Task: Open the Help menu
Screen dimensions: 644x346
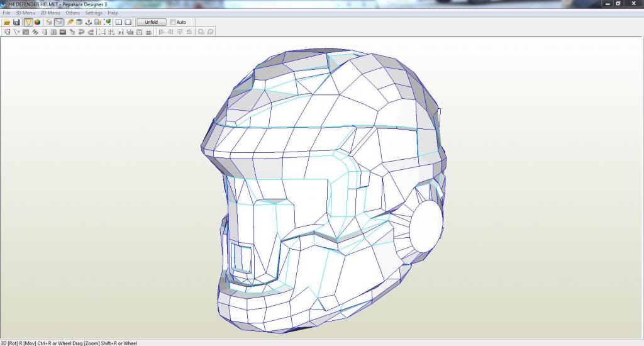Action: pyautogui.click(x=113, y=13)
